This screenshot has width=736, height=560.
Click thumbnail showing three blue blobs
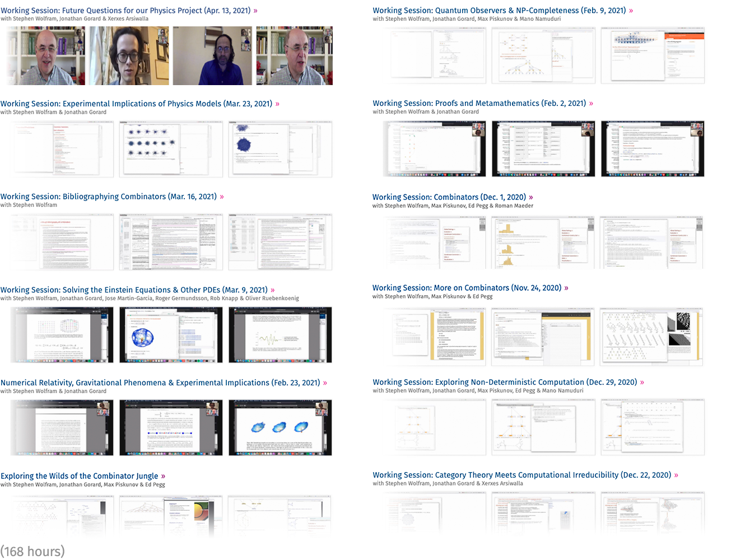click(x=280, y=428)
